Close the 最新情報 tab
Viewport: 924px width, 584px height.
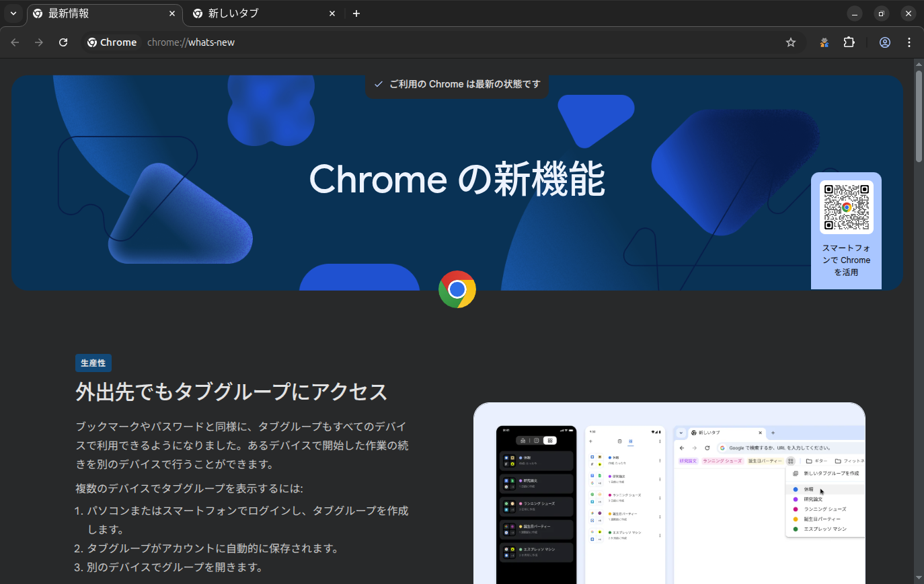[172, 13]
